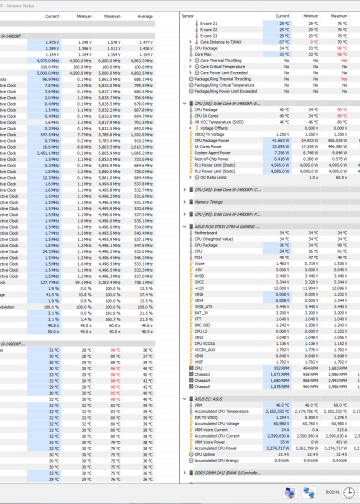The image size is (360, 504).
Task: Click the fan icon next to Chassis3
Action: point(191,374)
